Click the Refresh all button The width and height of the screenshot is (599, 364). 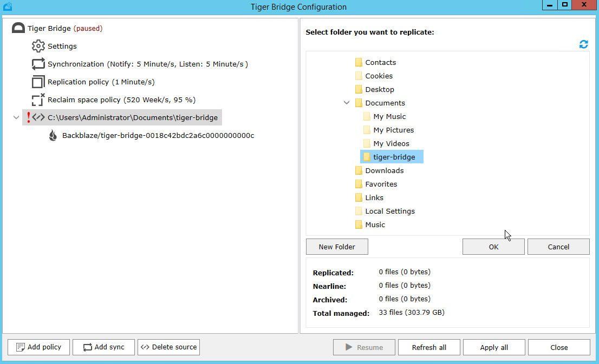[429, 347]
